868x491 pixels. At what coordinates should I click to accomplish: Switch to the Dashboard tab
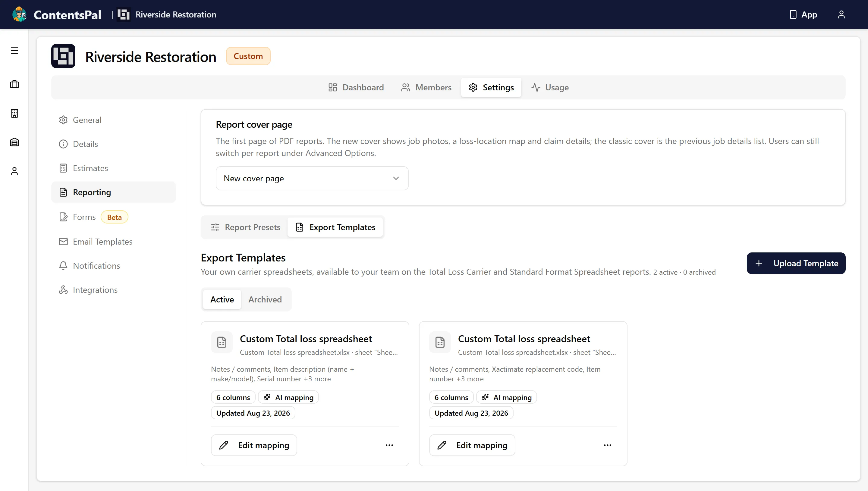356,87
